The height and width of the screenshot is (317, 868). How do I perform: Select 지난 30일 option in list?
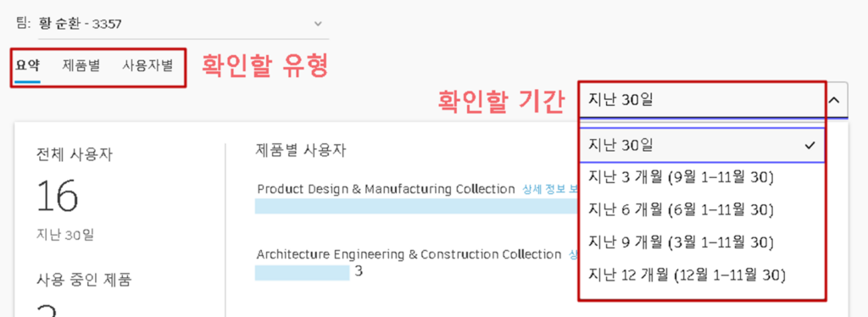701,146
